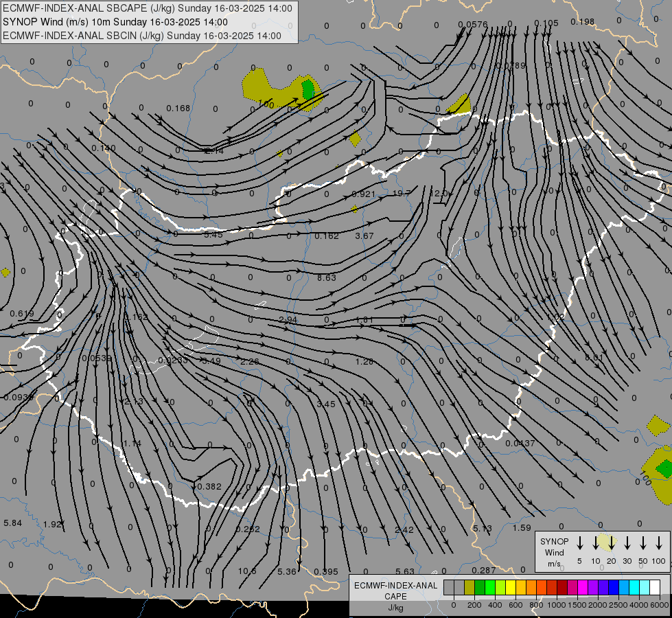Click the 0.287 value on the map
This screenshot has width=672, height=618.
484,570
